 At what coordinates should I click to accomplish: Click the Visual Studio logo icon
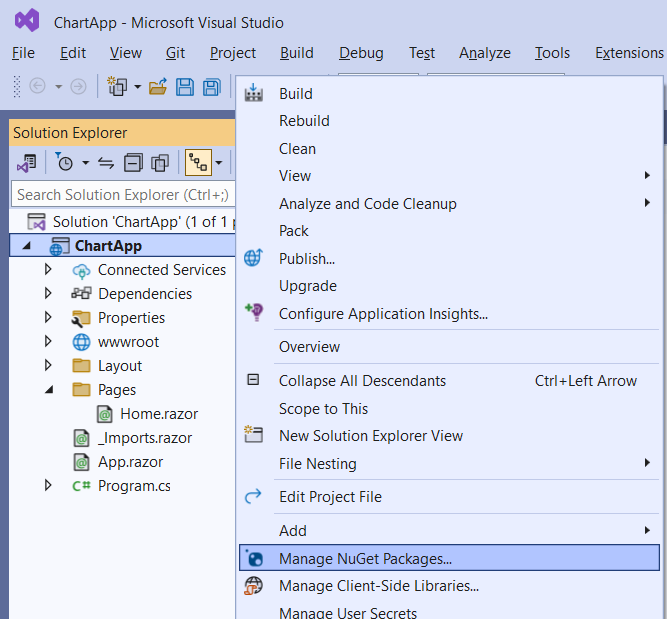[27, 21]
